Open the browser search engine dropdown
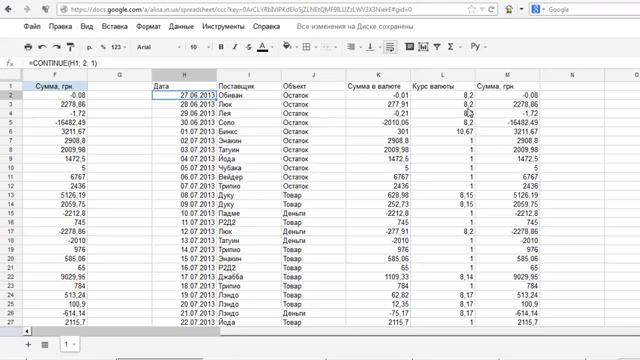This screenshot has width=640, height=360. coord(544,9)
